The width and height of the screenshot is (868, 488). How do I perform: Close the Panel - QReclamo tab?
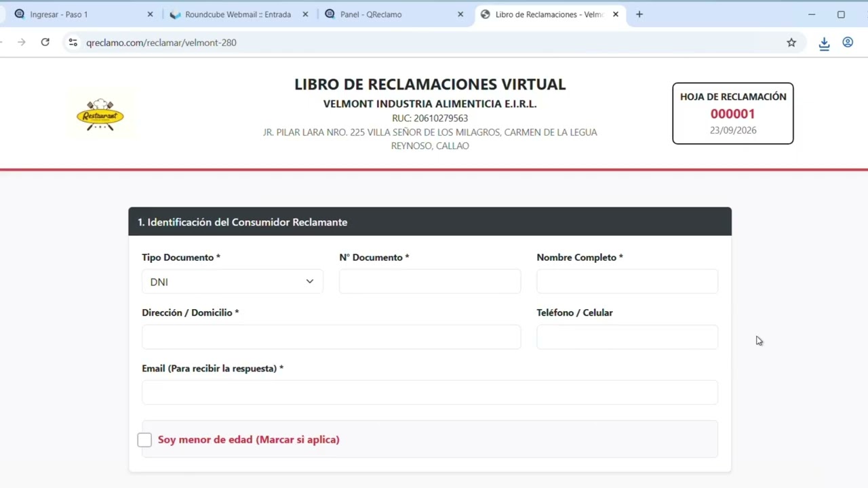[460, 14]
